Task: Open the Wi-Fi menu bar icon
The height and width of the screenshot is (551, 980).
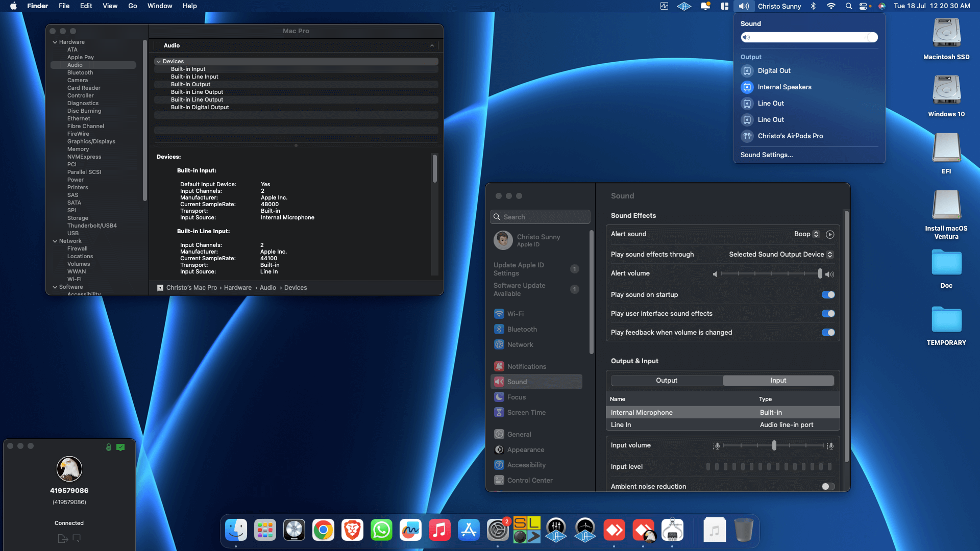Action: click(831, 6)
